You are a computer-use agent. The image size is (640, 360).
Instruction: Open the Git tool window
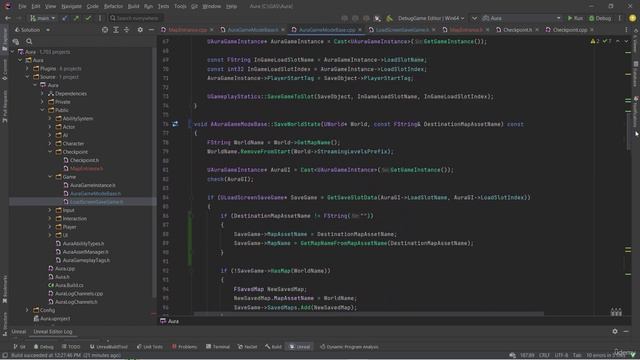click(19, 347)
